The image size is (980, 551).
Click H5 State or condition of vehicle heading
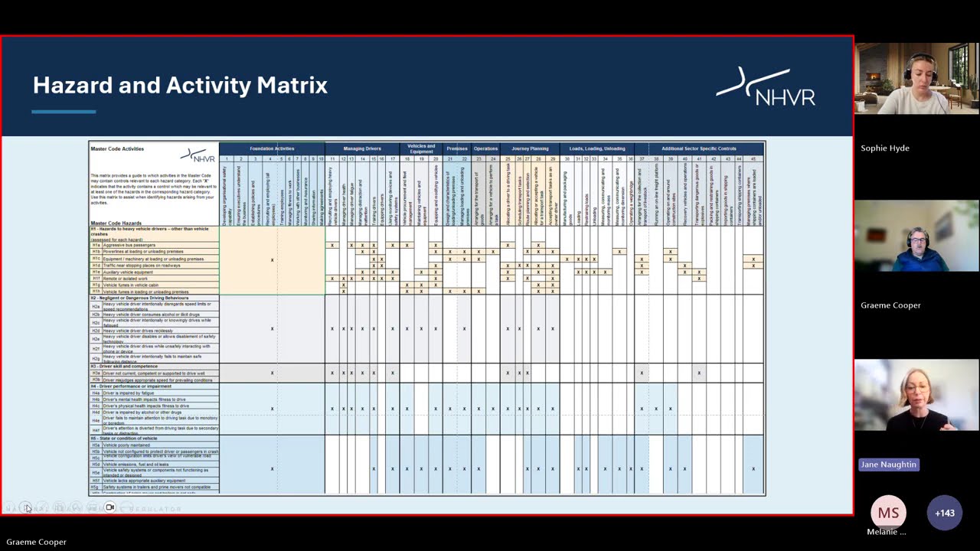pos(155,439)
